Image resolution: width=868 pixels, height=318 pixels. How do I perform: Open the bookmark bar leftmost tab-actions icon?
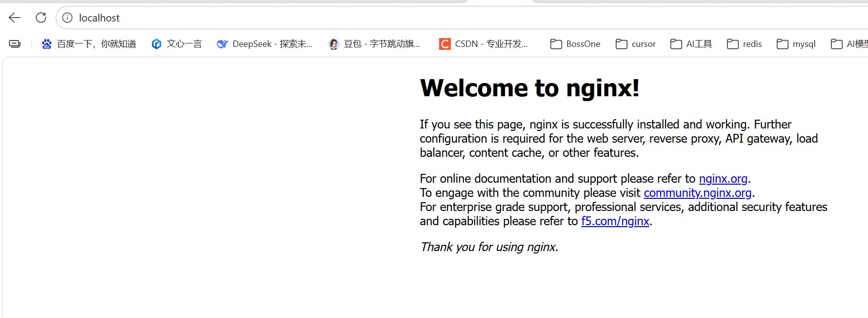click(15, 44)
